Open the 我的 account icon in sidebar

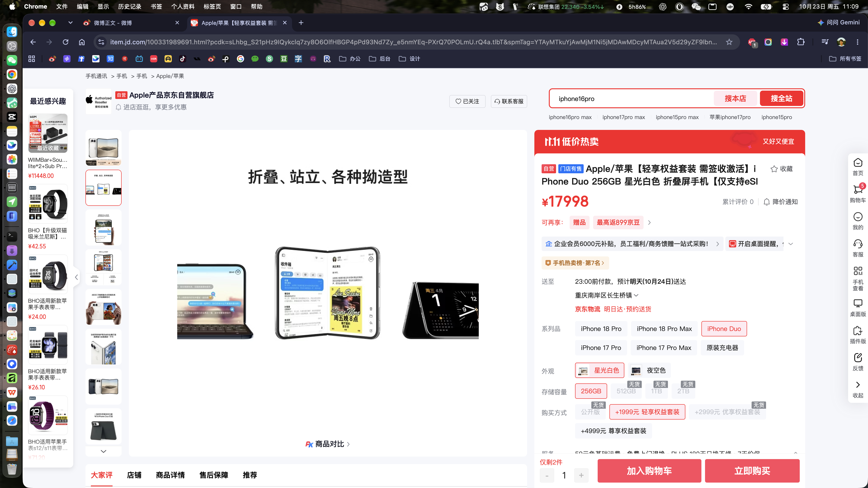pos(858,217)
